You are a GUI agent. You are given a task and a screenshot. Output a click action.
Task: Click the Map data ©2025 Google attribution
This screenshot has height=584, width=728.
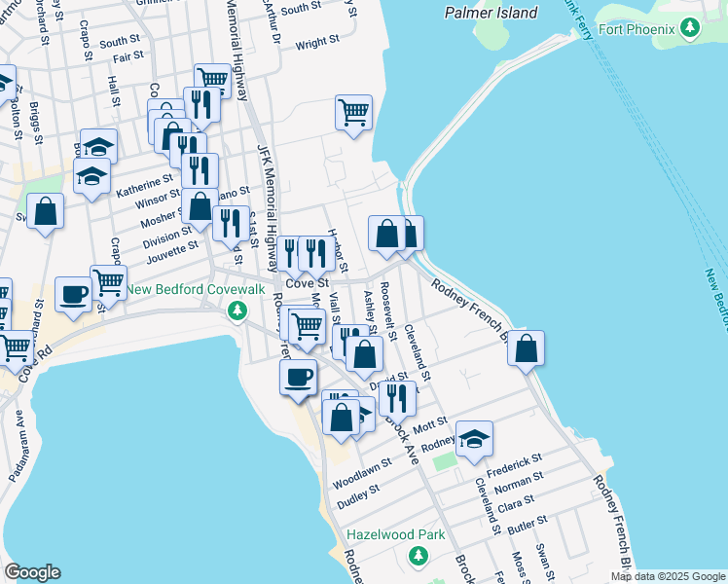point(669,576)
